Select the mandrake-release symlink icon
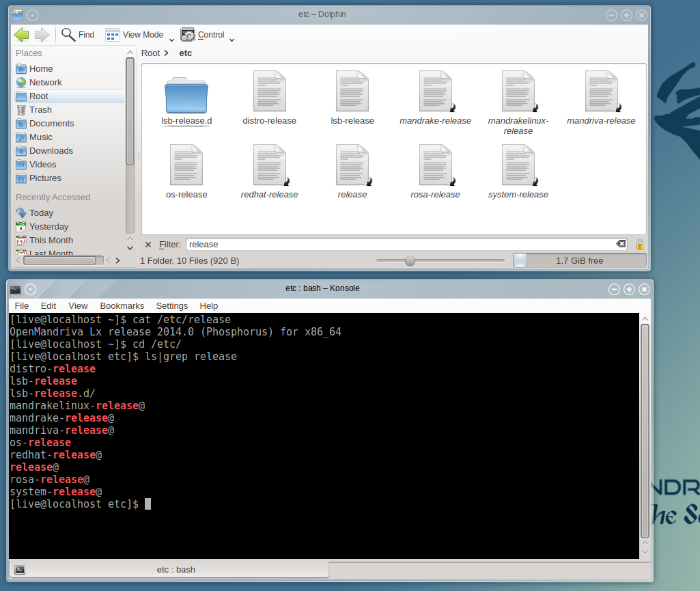 pyautogui.click(x=436, y=91)
